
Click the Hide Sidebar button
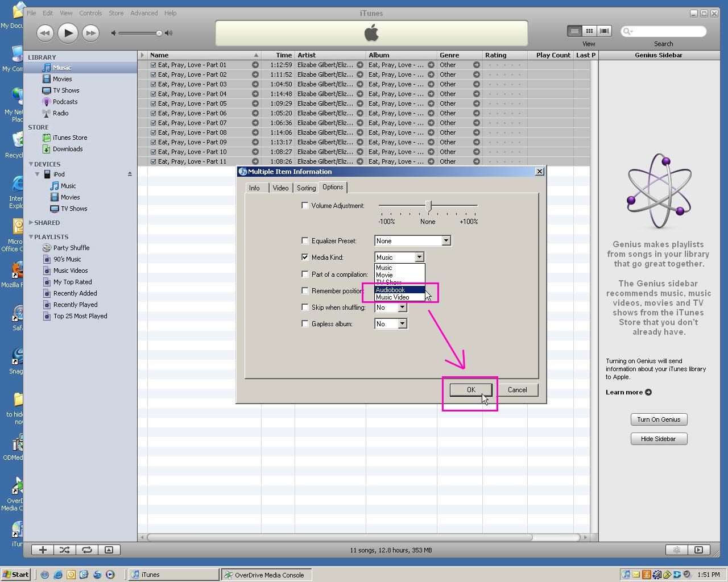coord(659,439)
